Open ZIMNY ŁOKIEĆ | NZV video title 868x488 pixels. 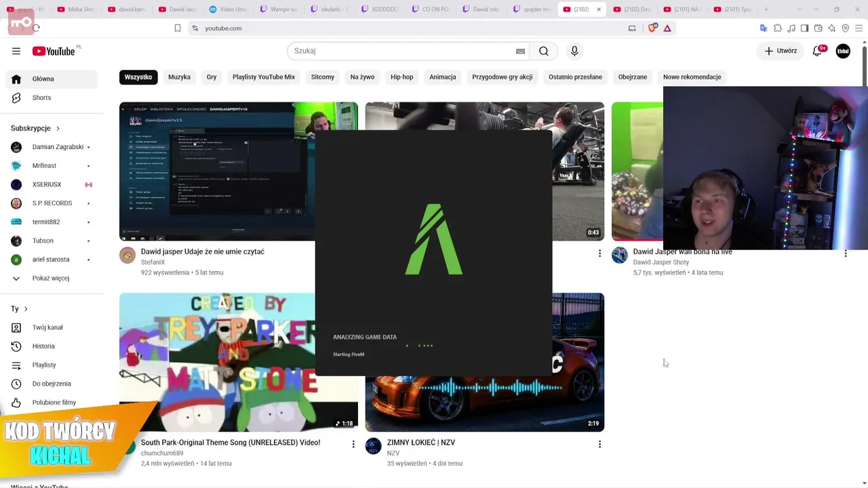pos(421,443)
